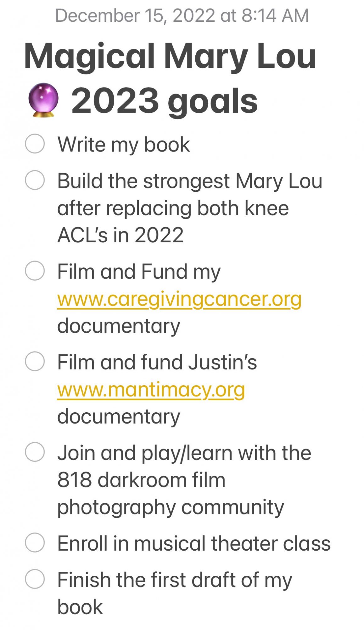Place cursor in "2023 goals" heading text
The height and width of the screenshot is (630, 364).
click(164, 101)
